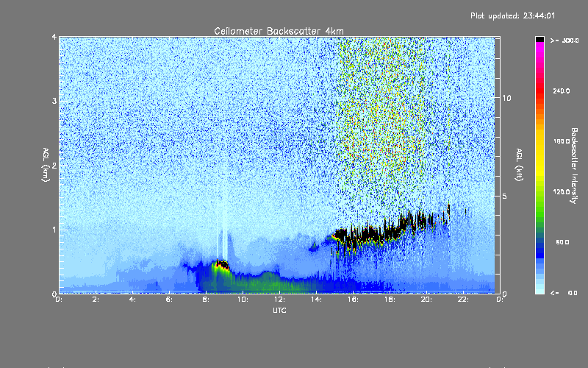
Task: Click the '4' tick on the km axis
Action: tap(54, 38)
